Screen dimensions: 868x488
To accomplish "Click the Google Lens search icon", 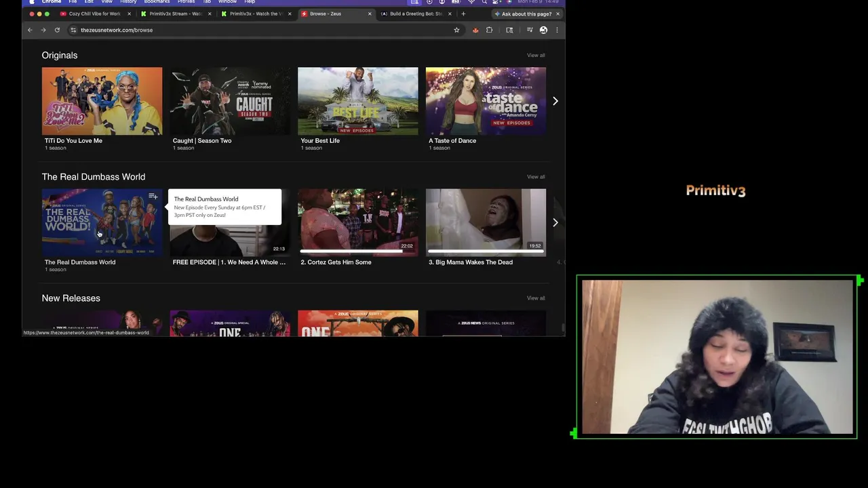I will pos(509,30).
